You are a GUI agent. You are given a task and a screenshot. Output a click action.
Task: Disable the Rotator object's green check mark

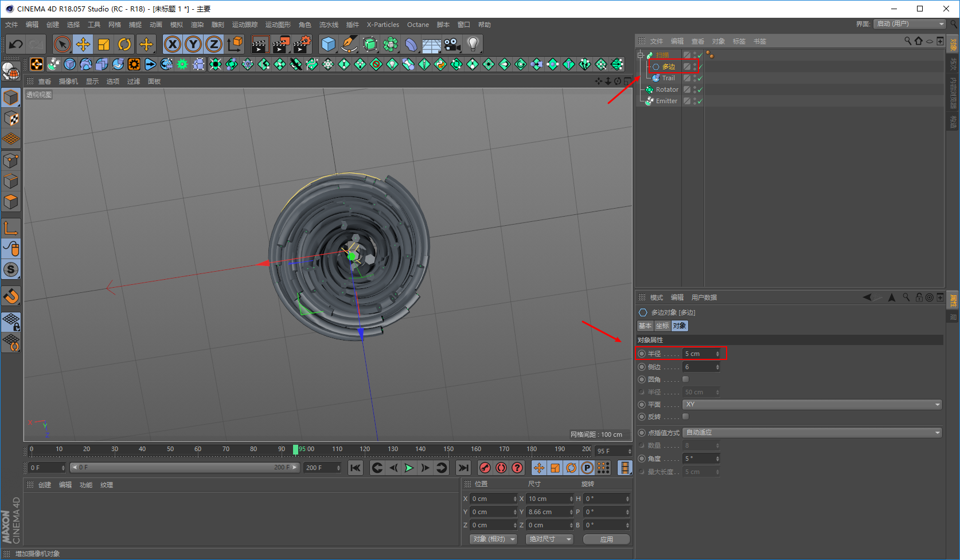pyautogui.click(x=700, y=90)
